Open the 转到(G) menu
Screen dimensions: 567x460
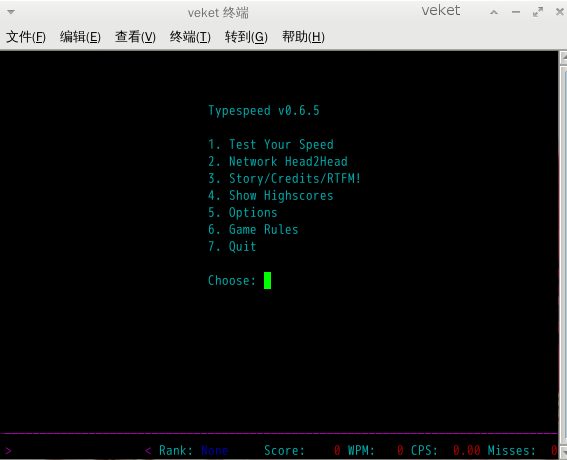click(x=246, y=37)
